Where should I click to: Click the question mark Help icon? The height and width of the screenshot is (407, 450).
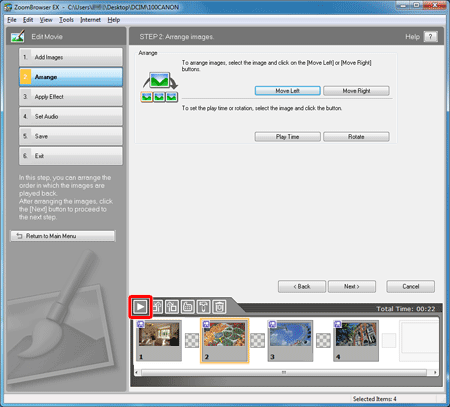tap(431, 37)
